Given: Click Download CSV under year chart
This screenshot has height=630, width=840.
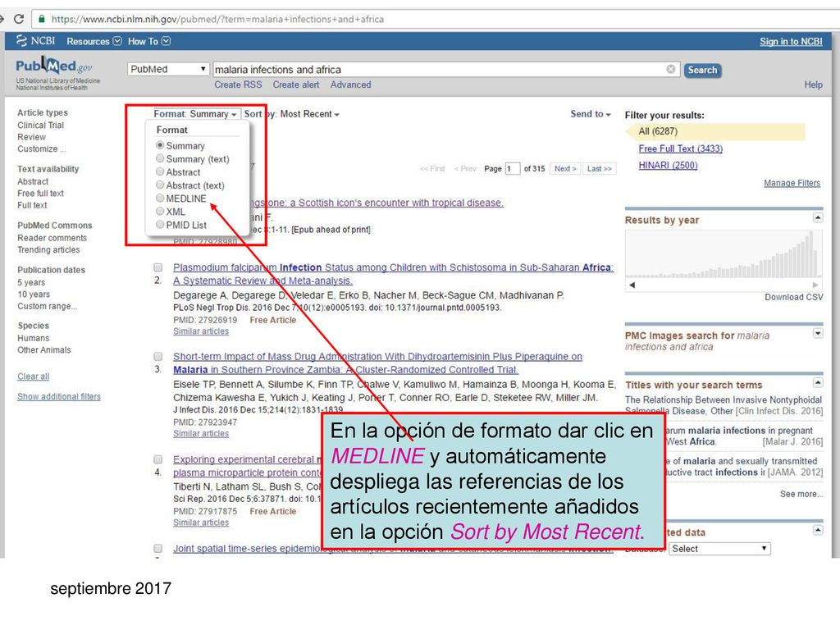Looking at the screenshot, I should point(793,297).
